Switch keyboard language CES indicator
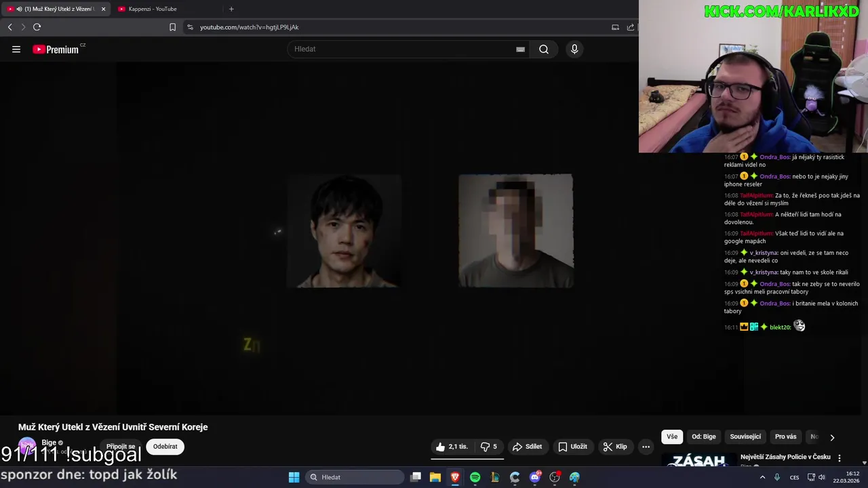The width and height of the screenshot is (868, 488). [794, 477]
